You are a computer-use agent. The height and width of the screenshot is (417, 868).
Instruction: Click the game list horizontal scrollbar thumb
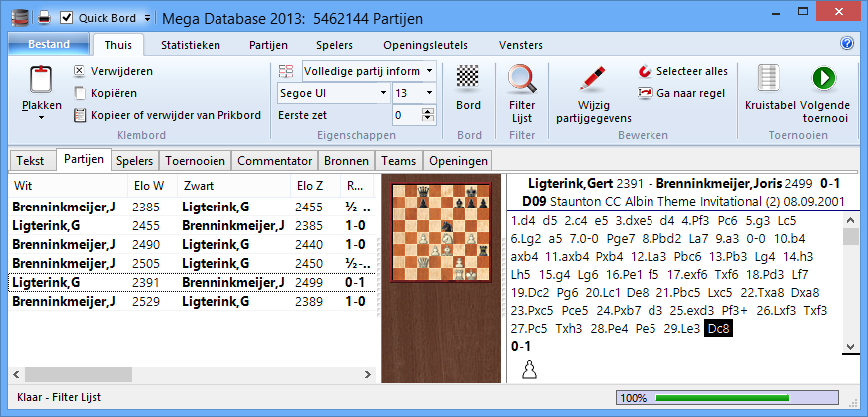tap(78, 375)
